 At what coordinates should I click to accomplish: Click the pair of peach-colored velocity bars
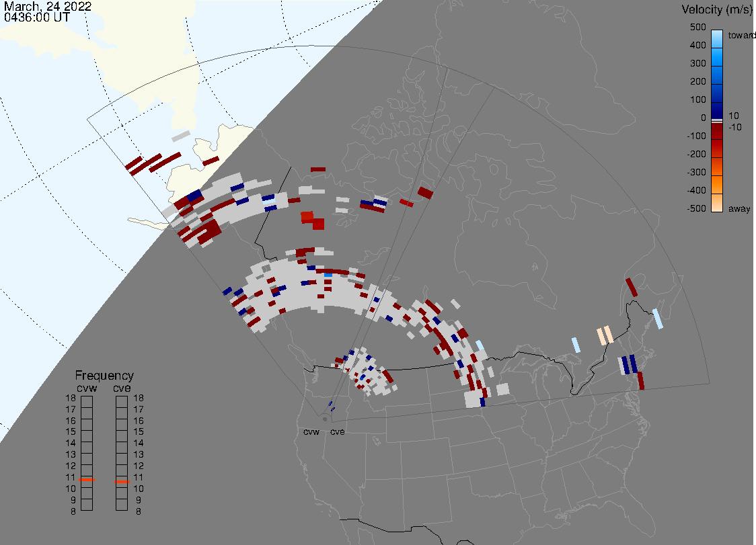[604, 335]
